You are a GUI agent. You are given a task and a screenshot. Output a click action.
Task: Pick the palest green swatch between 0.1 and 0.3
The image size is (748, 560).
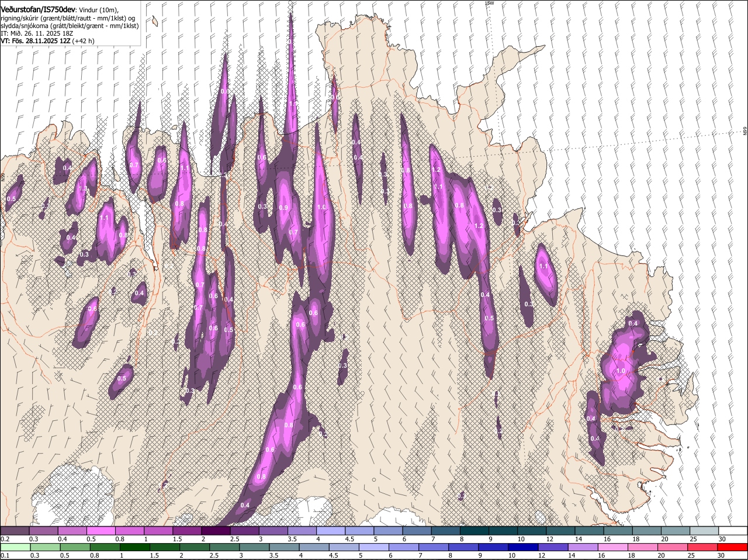pyautogui.click(x=15, y=547)
